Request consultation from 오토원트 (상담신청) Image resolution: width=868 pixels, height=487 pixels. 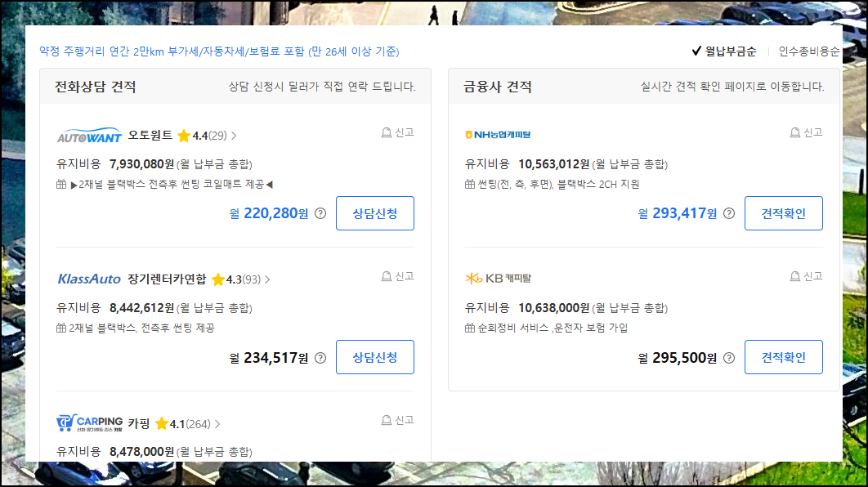pyautogui.click(x=375, y=213)
